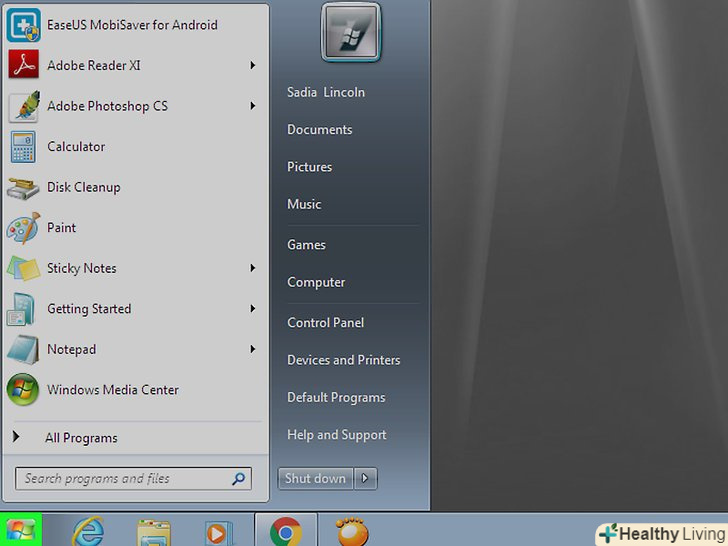The width and height of the screenshot is (728, 546).
Task: Open Games from the Start menu
Action: (x=306, y=245)
